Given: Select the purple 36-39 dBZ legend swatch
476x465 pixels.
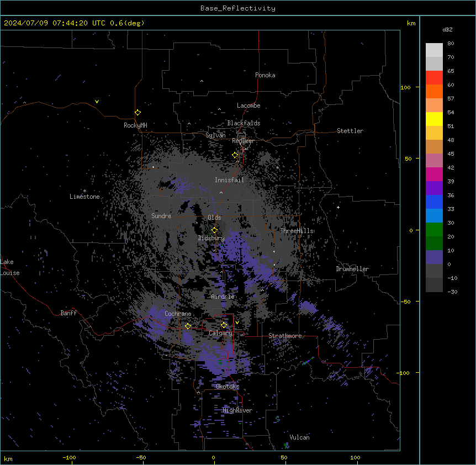Looking at the screenshot, I should (434, 188).
